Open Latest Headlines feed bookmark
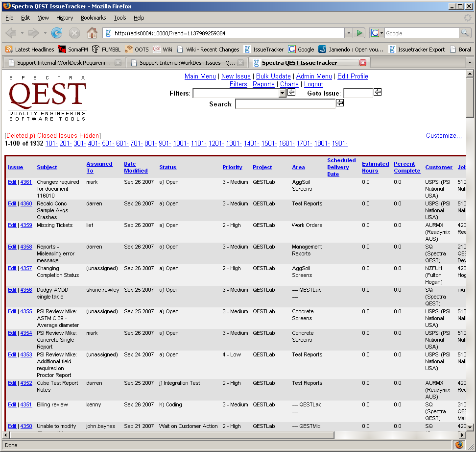 (29, 50)
